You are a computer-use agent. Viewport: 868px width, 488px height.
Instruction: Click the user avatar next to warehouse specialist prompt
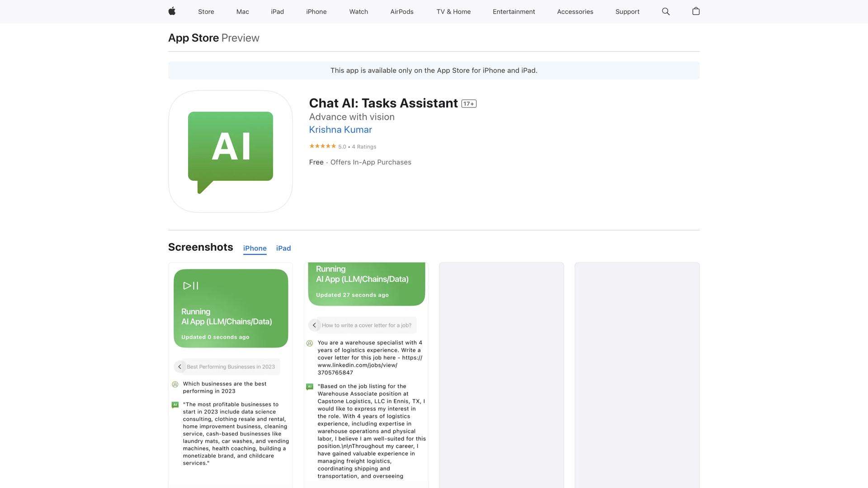tap(310, 343)
